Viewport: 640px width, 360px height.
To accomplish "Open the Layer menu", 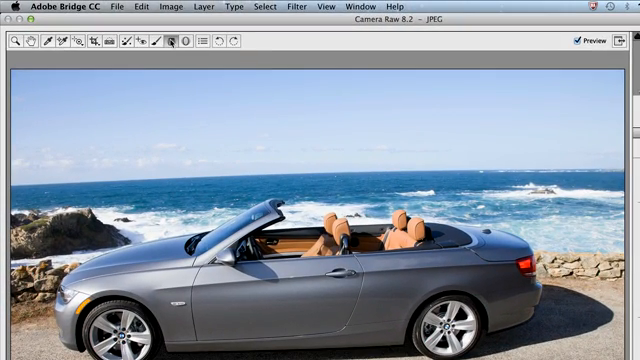I will coord(204,7).
